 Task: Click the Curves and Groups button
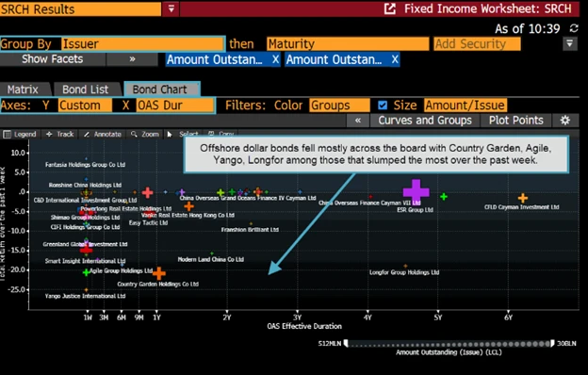click(424, 121)
